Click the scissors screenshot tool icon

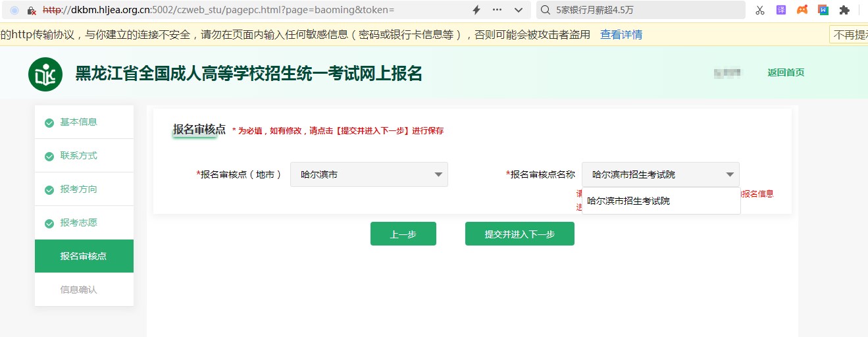coord(760,10)
